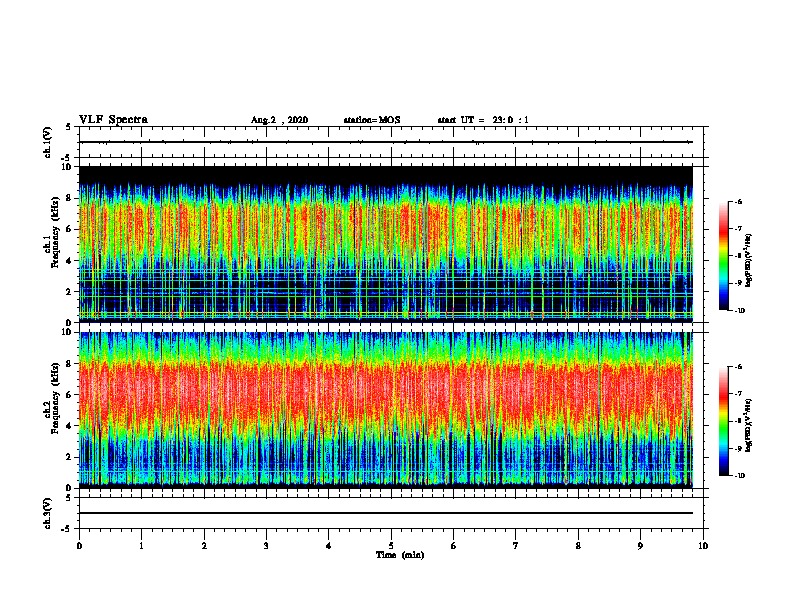This screenshot has width=792, height=612.
Task: Click time axis label '3' minutes
Action: [266, 546]
